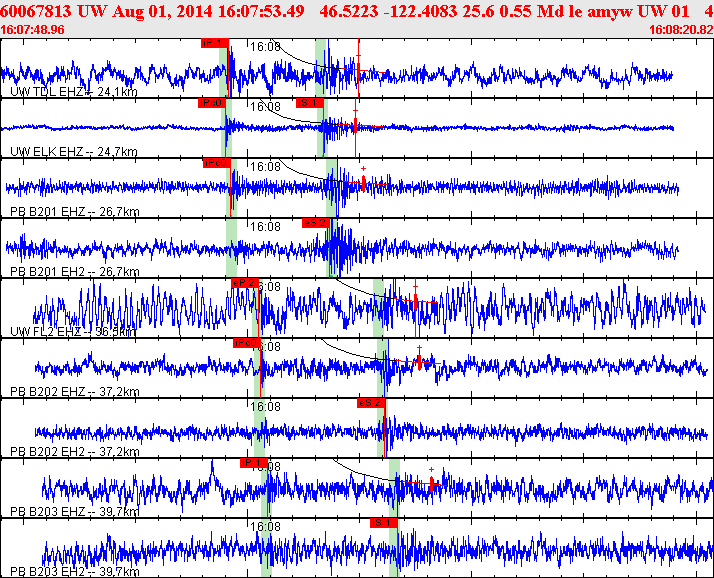This screenshot has height=578, width=714.
Task: Select the S pick flag on UW ELK trace
Action: [309, 102]
